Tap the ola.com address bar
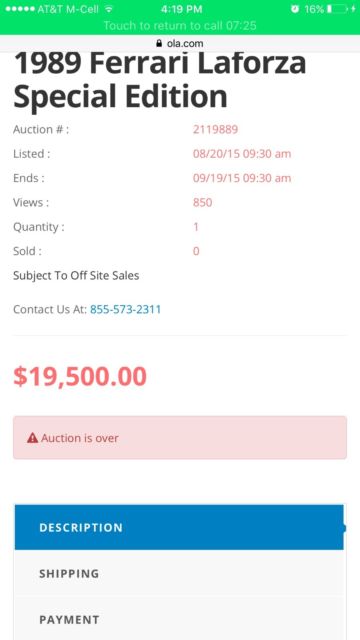360x640 pixels. (x=180, y=43)
